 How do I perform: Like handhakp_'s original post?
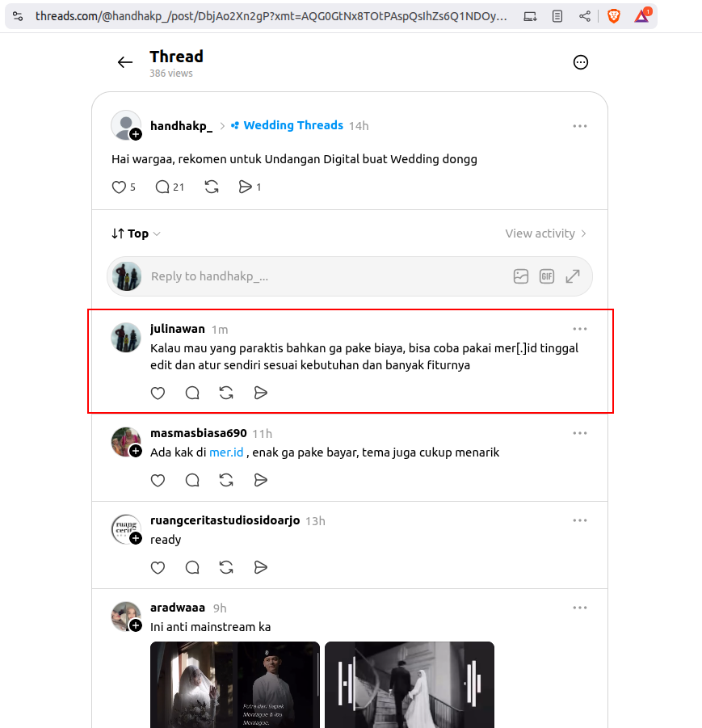click(x=120, y=187)
